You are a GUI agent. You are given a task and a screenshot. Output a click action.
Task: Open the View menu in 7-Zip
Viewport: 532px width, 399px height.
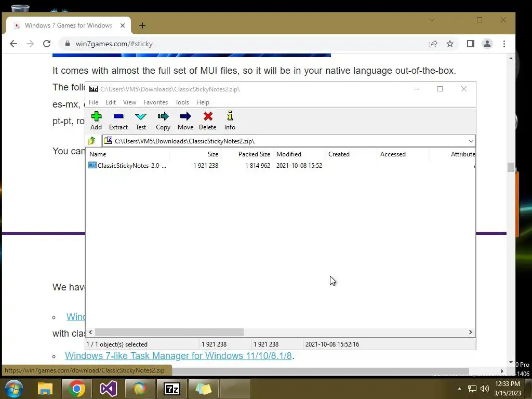pyautogui.click(x=129, y=102)
